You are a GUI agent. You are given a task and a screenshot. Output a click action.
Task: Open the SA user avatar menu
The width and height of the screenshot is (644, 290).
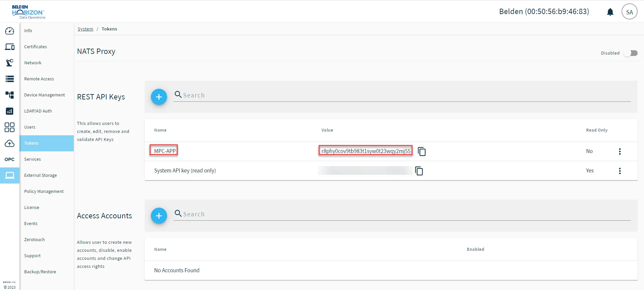pos(630,12)
